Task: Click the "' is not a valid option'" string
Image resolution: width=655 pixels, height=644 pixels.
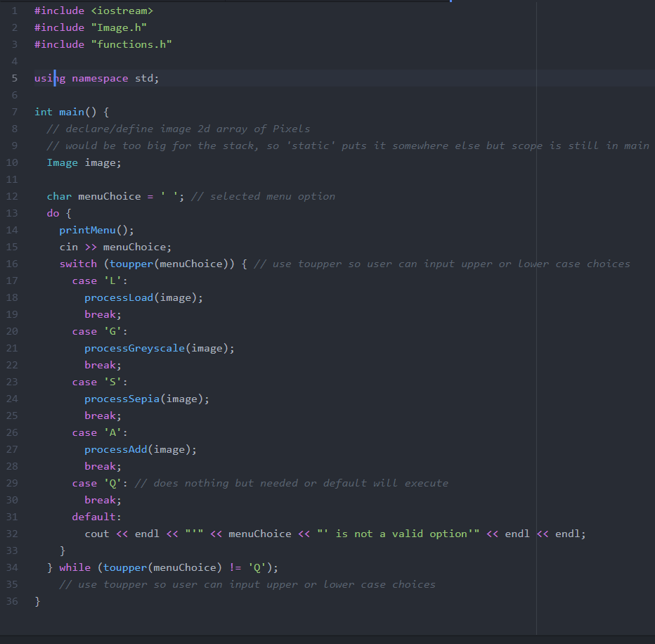Action: (398, 534)
